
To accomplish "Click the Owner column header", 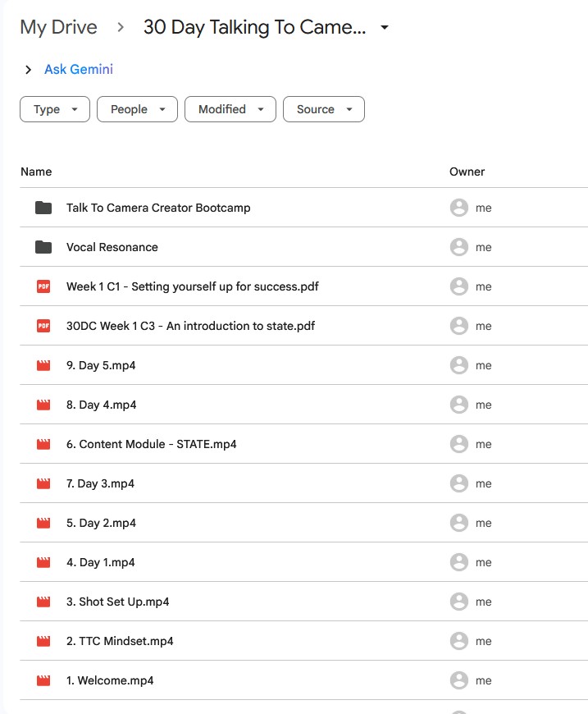I will (x=467, y=172).
